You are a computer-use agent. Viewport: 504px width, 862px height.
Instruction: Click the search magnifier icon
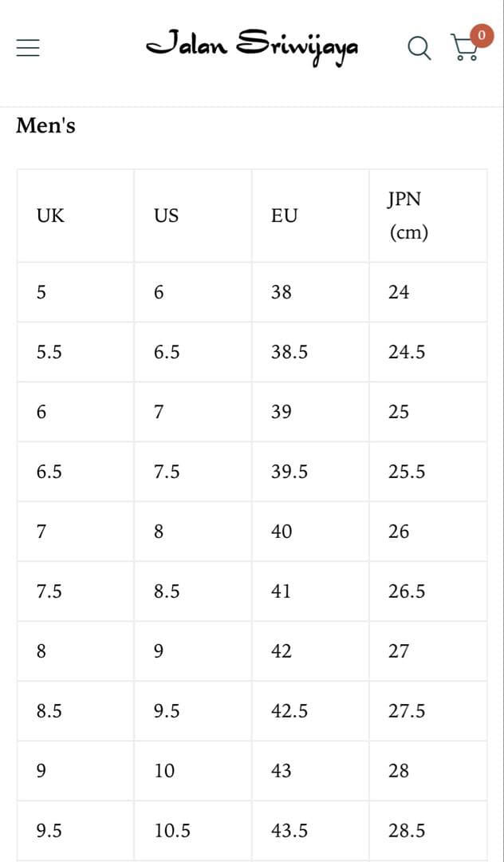[418, 48]
